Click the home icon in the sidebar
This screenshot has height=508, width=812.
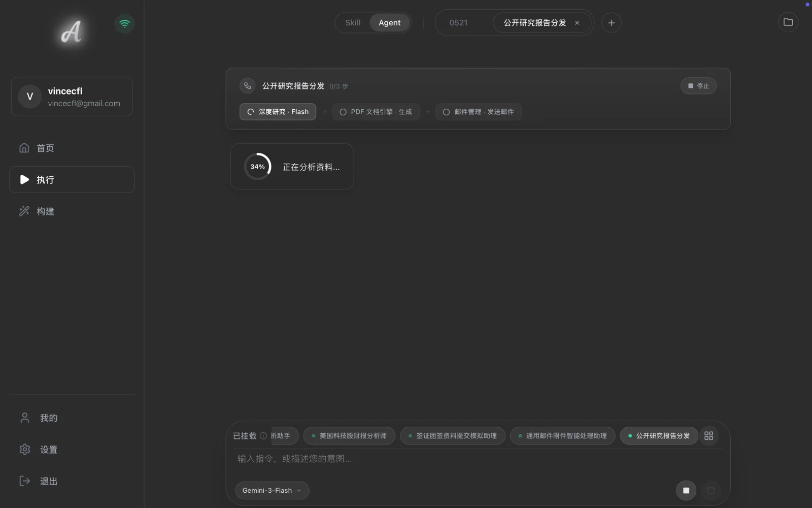click(x=24, y=148)
